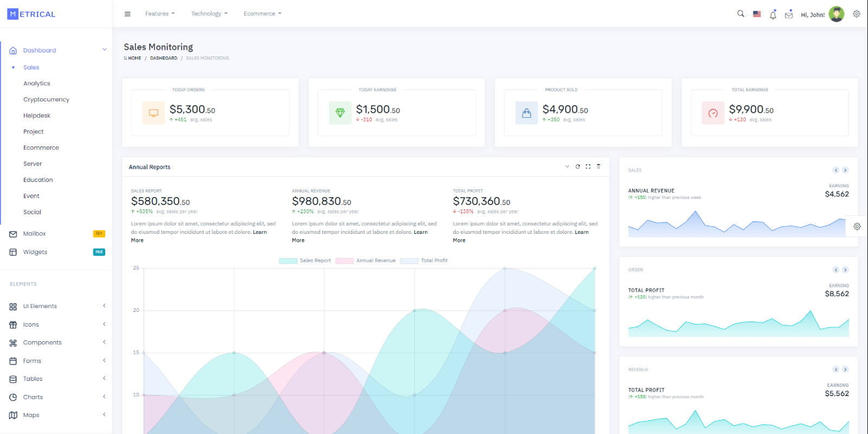This screenshot has height=434, width=868.
Task: Delete the Annual Reports card via trash icon
Action: pyautogui.click(x=598, y=167)
